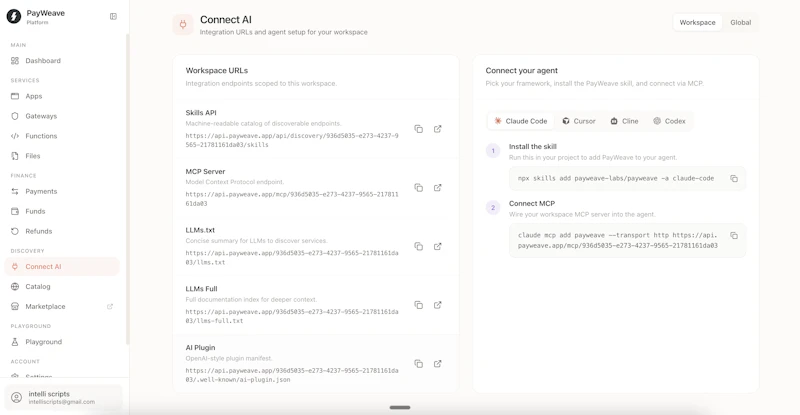Select the Cline framework tab
800x415 pixels.
624,121
